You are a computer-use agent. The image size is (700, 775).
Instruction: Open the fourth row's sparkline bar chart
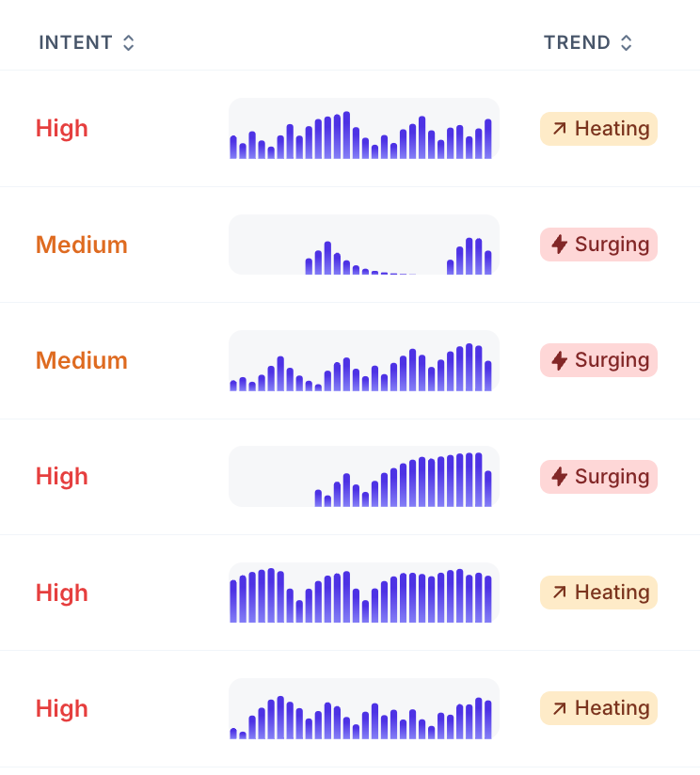[x=364, y=477]
